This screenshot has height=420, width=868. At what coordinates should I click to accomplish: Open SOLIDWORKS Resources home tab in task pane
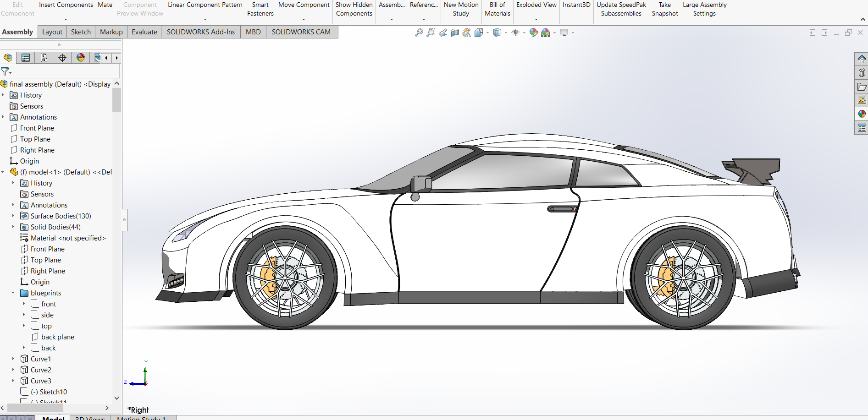(862, 59)
